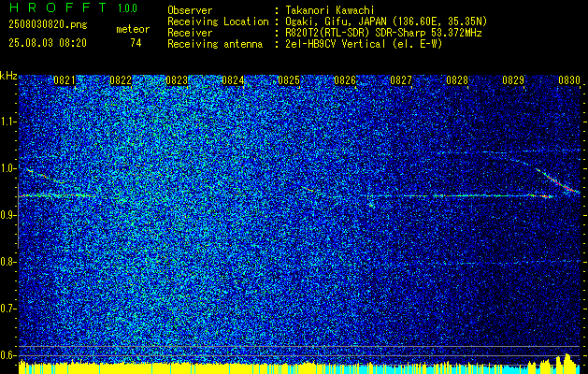Click time marker 0830
Viewport: 588px width, 374px height.
(x=569, y=80)
